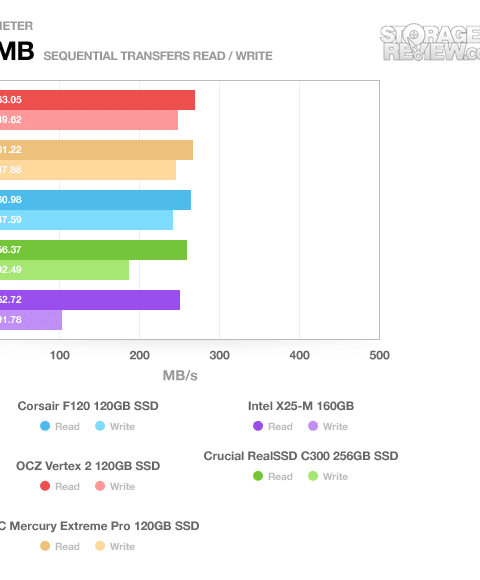Image resolution: width=480 pixels, height=580 pixels.
Task: Click the Write label under OCZ Vertex 2
Action: tap(122, 486)
